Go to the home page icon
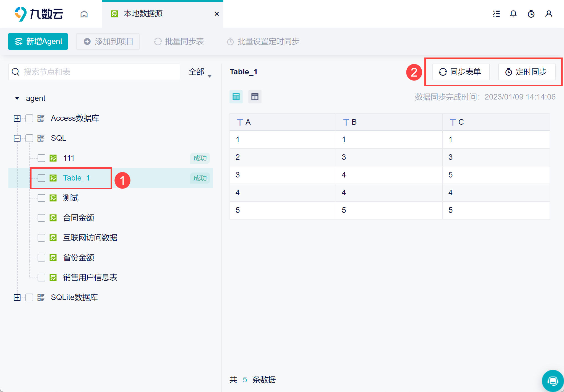This screenshot has width=564, height=392. [x=84, y=14]
